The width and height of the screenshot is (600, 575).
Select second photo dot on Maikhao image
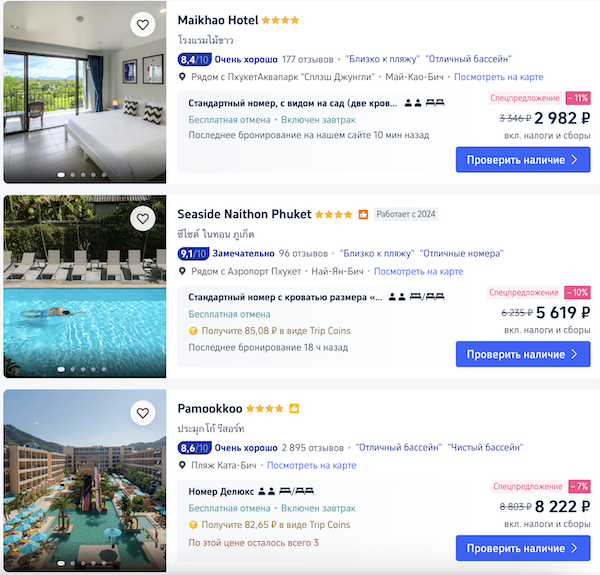[x=73, y=175]
